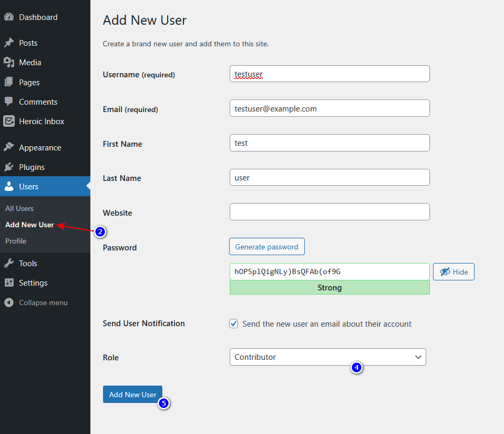This screenshot has height=434, width=504.
Task: Open the Pages menu item
Action: (x=29, y=83)
